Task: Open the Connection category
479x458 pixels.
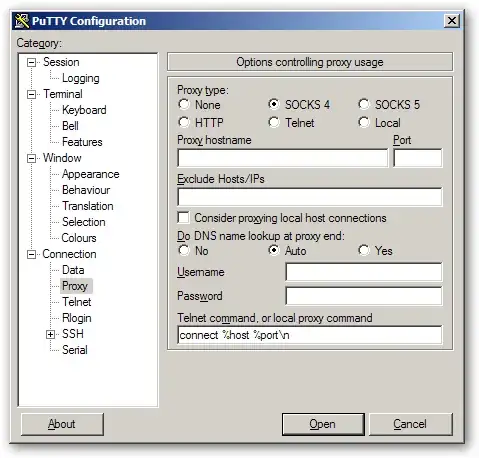Action: (x=69, y=254)
